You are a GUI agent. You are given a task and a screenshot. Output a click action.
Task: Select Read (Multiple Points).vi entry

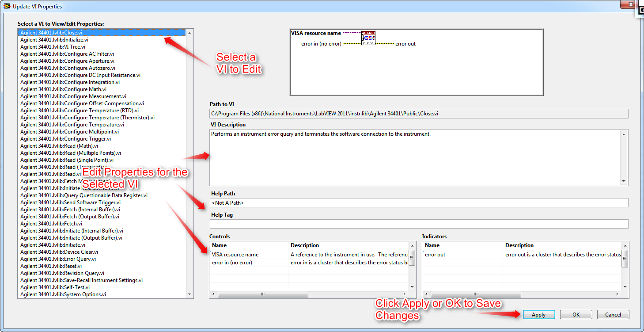102,153
